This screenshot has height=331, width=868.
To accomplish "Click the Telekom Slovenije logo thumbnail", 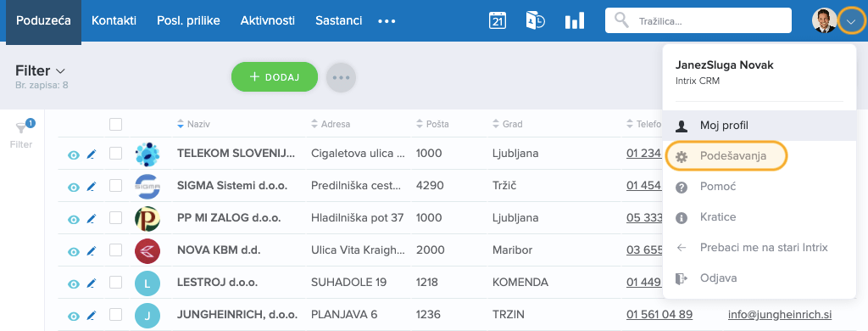I will click(x=147, y=154).
